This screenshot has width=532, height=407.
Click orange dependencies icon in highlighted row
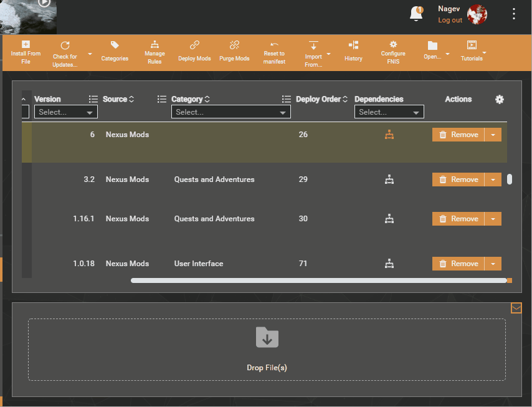(389, 135)
